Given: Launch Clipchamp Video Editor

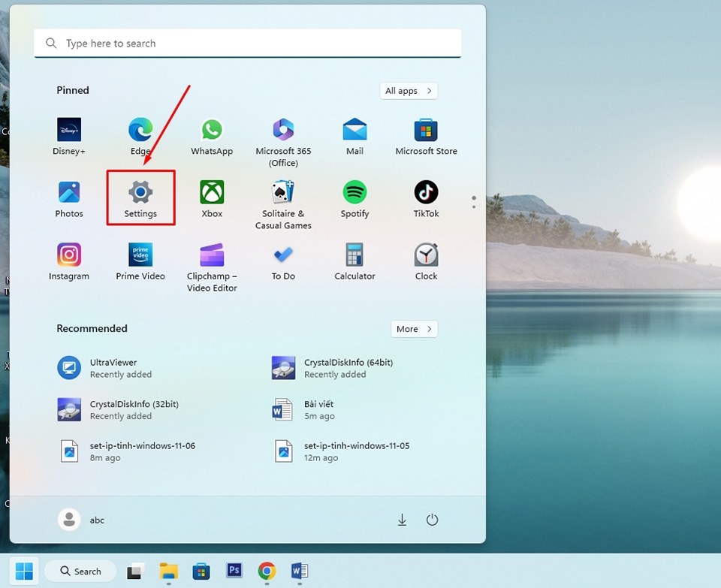Looking at the screenshot, I should coord(211,261).
